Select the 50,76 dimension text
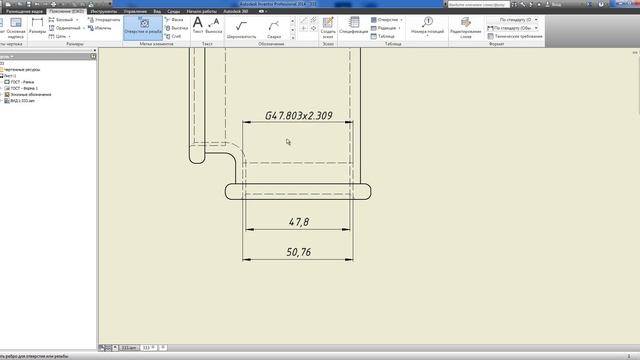 click(x=299, y=252)
